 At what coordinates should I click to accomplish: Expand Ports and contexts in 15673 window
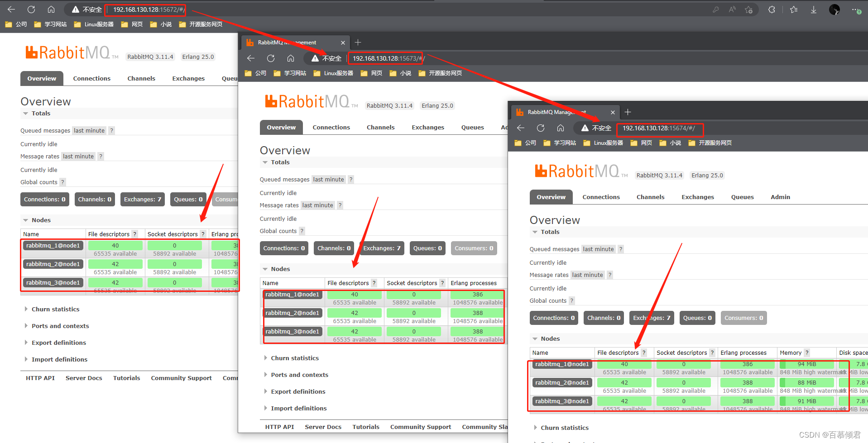coord(295,375)
